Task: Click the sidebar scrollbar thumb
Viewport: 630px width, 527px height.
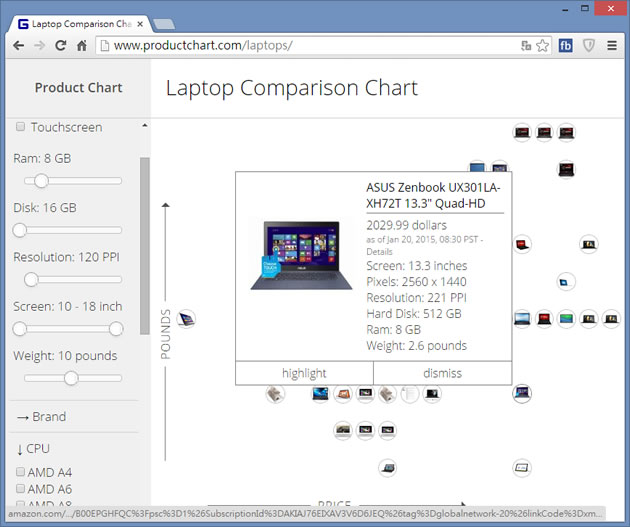Action: coord(145,246)
